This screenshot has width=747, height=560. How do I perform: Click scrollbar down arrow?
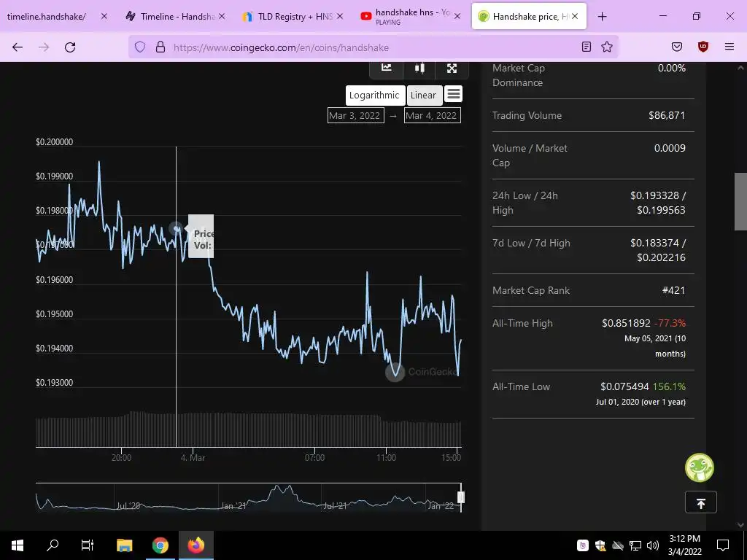tap(740, 525)
